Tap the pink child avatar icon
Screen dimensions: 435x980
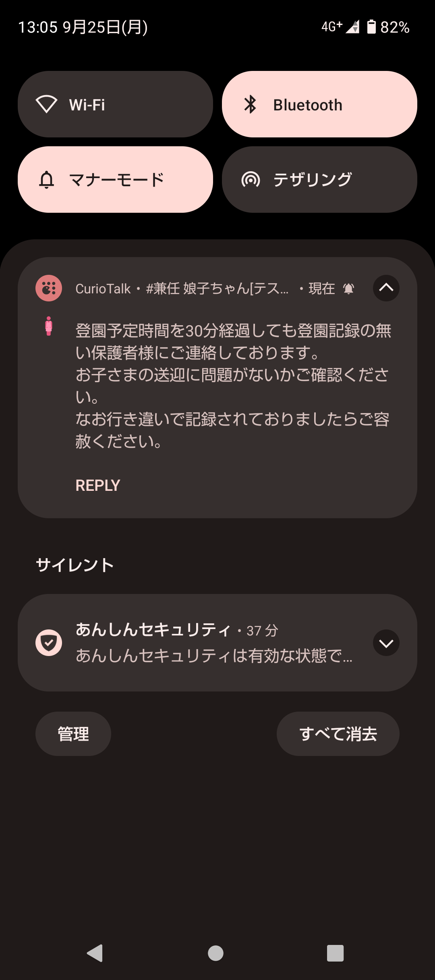tap(49, 326)
